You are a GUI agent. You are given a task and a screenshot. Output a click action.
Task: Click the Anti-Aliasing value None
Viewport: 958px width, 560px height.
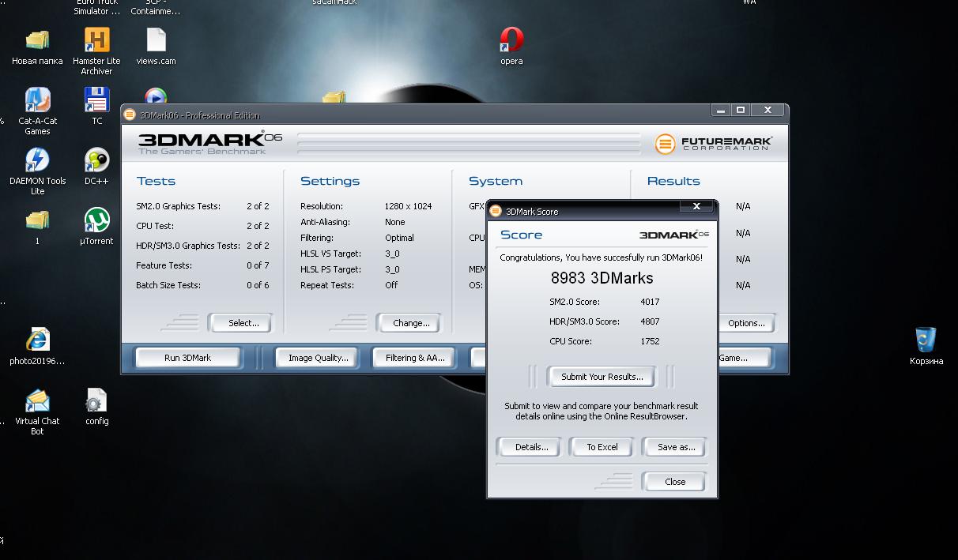click(x=394, y=222)
